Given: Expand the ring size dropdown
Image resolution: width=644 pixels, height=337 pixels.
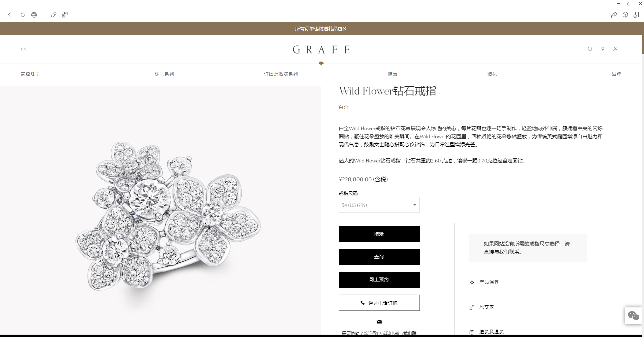Looking at the screenshot, I should click(x=379, y=205).
